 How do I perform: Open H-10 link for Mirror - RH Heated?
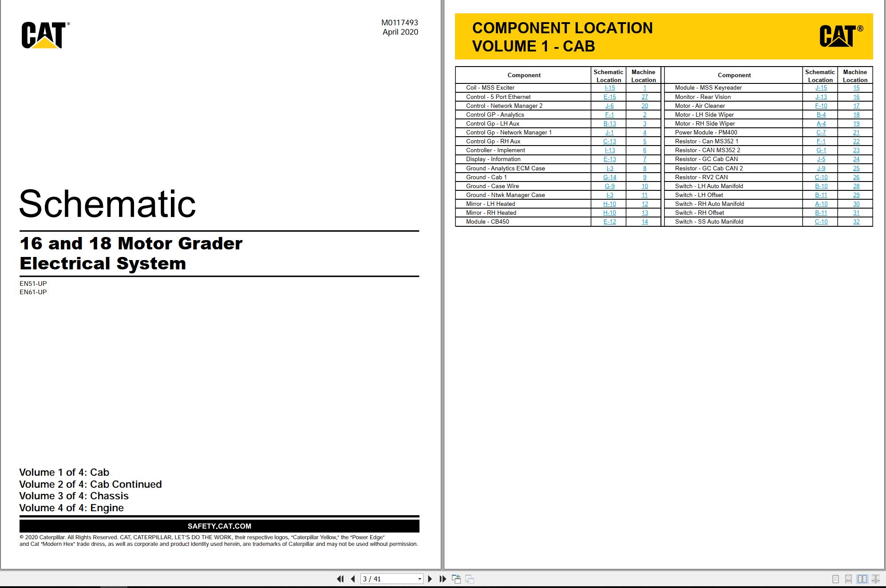coord(610,213)
